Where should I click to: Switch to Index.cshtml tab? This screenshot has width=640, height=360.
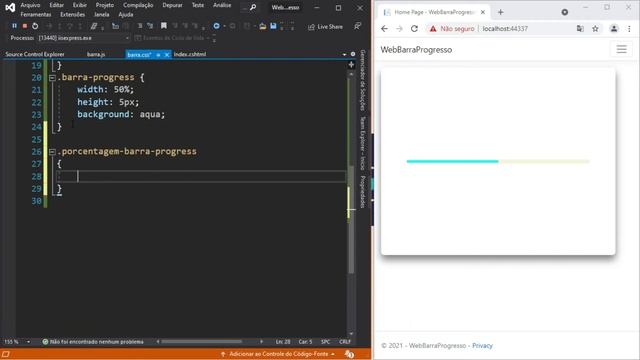click(x=190, y=54)
